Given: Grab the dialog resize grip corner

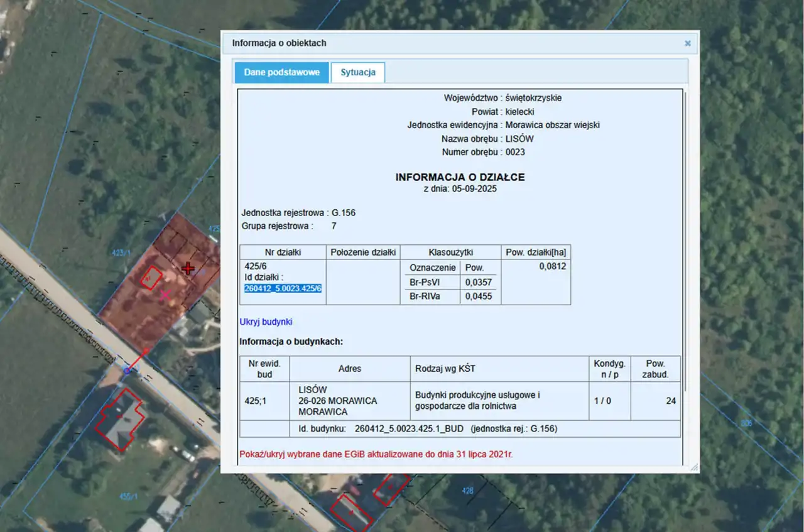Looking at the screenshot, I should (x=694, y=467).
